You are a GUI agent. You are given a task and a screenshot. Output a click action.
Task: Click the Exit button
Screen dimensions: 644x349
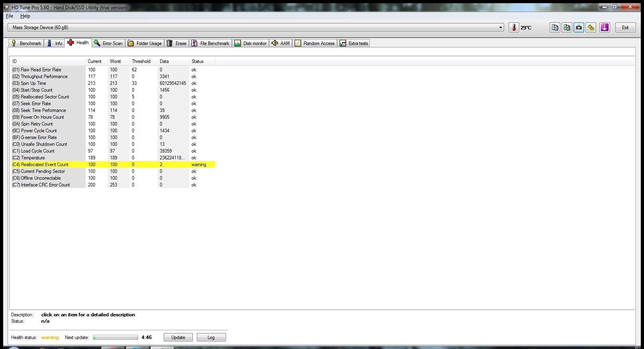click(x=625, y=27)
